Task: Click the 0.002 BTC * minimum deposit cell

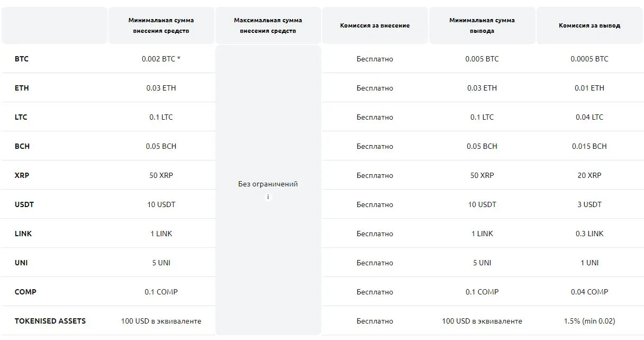Action: pyautogui.click(x=161, y=59)
